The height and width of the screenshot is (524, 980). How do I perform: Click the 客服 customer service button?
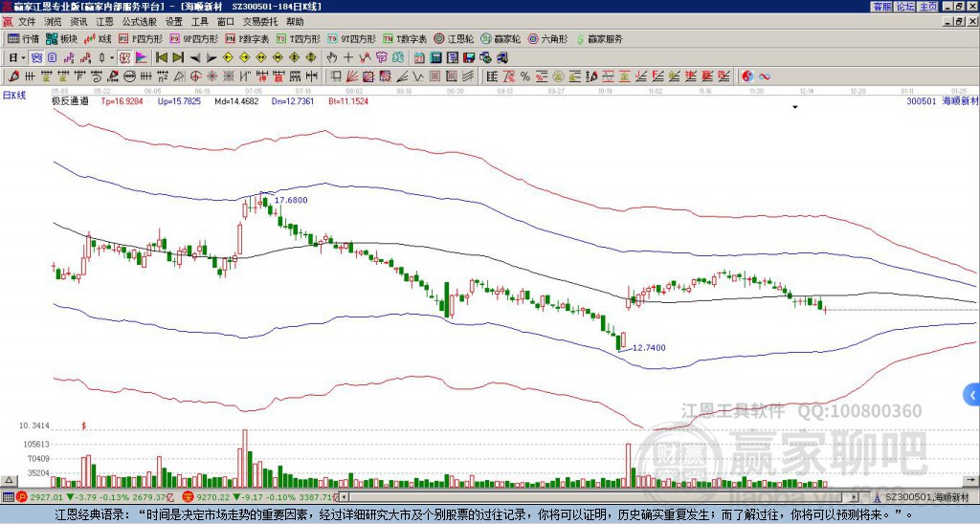881,7
